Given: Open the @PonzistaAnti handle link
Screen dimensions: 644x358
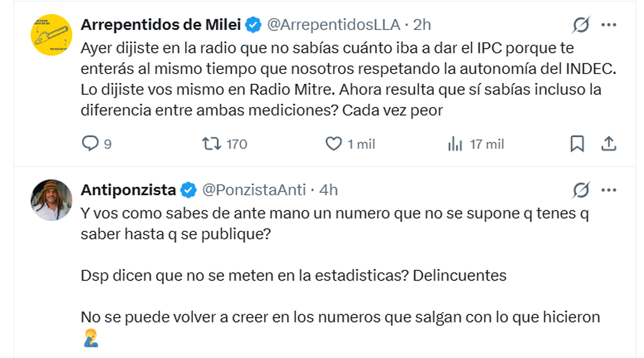Looking at the screenshot, I should (x=253, y=190).
